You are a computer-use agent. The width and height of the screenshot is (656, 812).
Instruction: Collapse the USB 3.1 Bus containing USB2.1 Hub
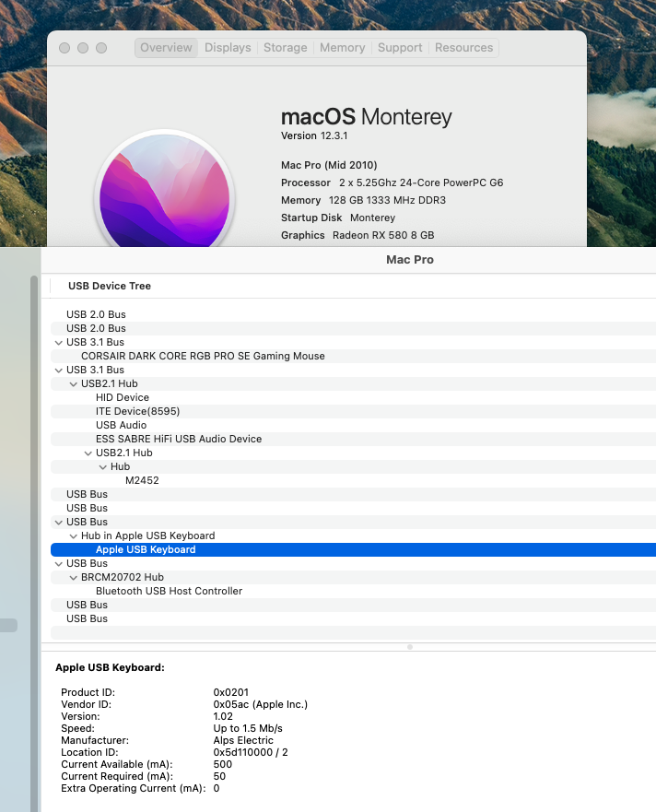tap(59, 371)
